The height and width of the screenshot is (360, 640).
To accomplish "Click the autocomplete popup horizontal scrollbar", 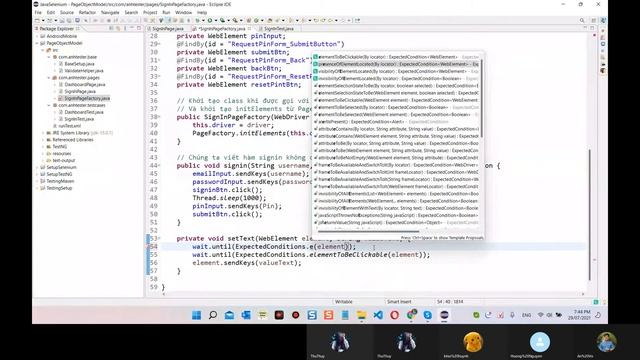I will tap(368, 231).
